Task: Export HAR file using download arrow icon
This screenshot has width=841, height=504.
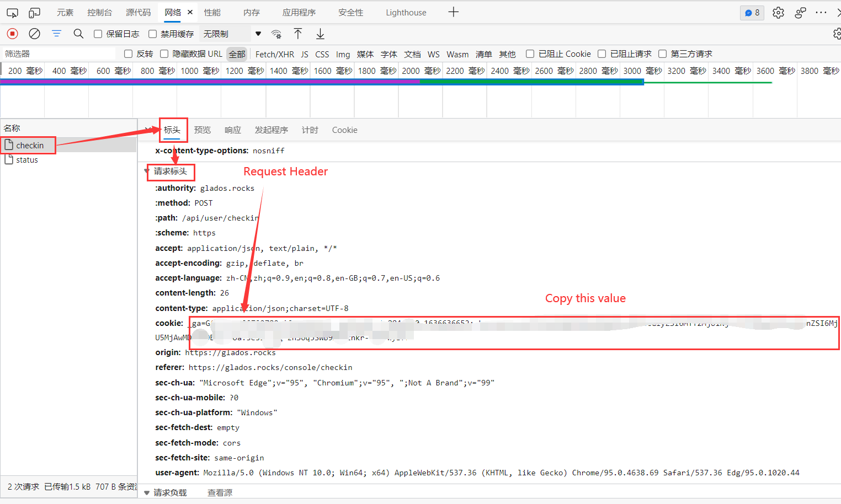Action: [320, 34]
